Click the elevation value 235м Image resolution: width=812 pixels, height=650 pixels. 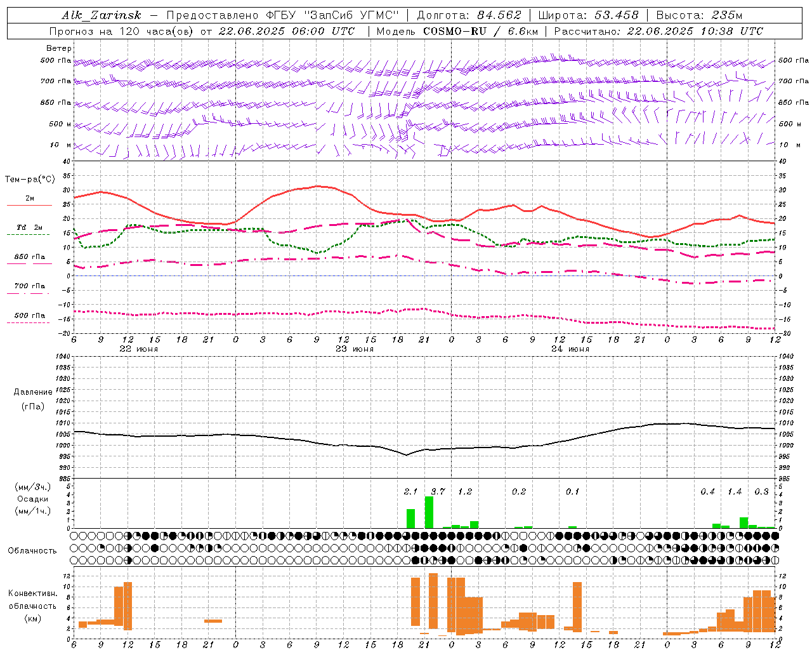click(x=727, y=15)
